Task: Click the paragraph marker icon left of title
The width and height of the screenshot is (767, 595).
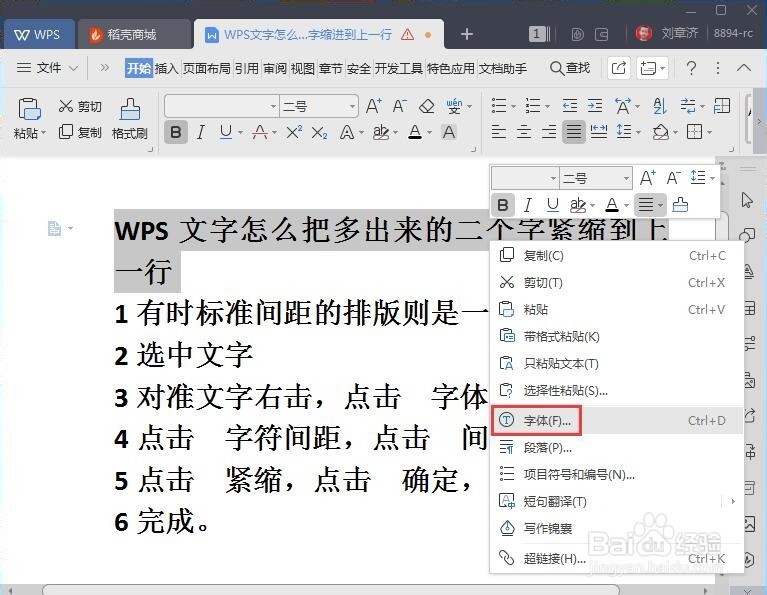Action: pyautogui.click(x=54, y=228)
